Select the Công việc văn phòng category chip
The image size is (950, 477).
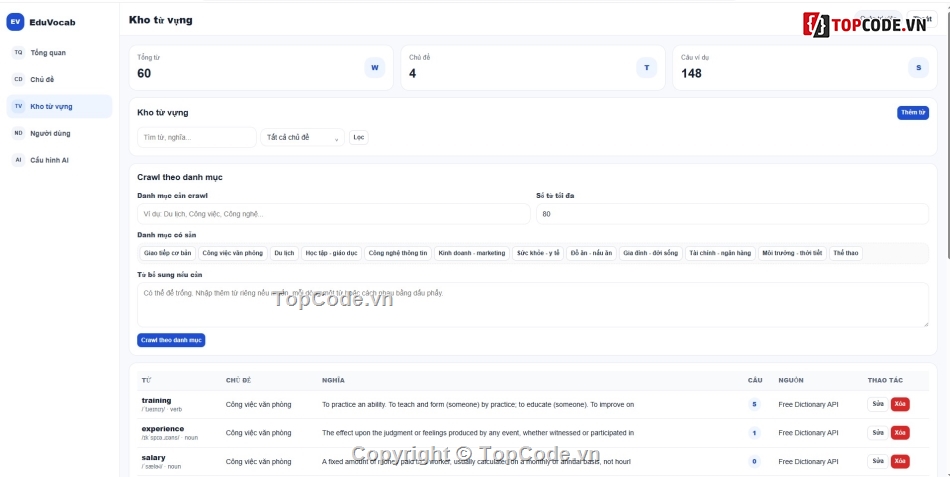point(233,253)
